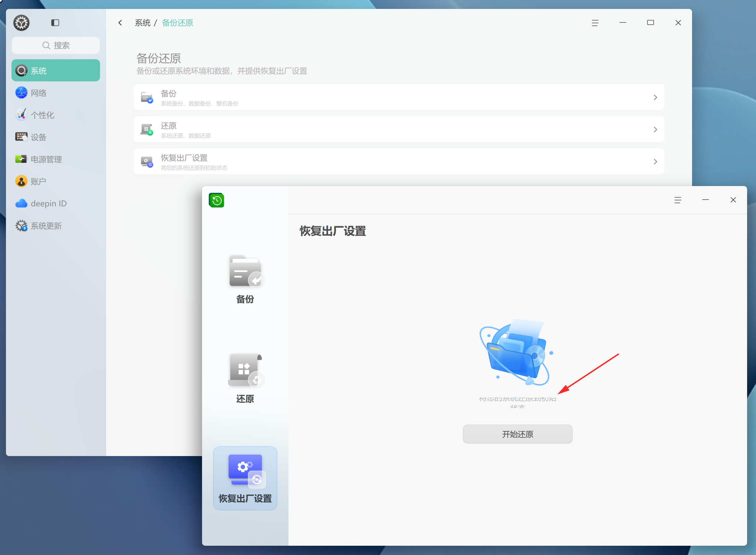Click 系统还原、数据还原 subtitle text
The image size is (756, 555).
click(x=186, y=136)
